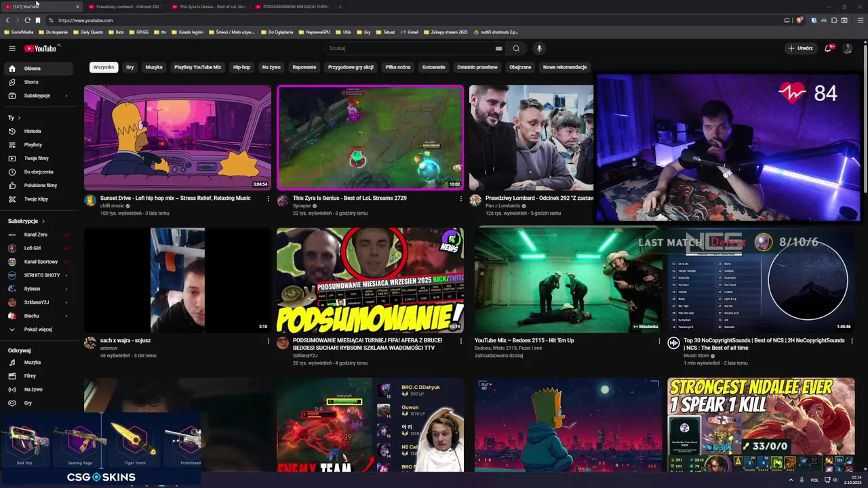Open Twoje filmy in the sidebar
Viewport: 868px width, 488px height.
(x=39, y=158)
